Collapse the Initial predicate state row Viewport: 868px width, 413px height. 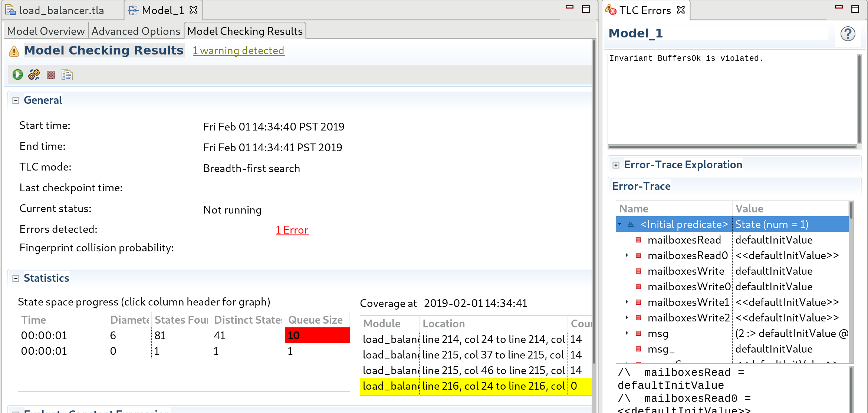pos(619,224)
